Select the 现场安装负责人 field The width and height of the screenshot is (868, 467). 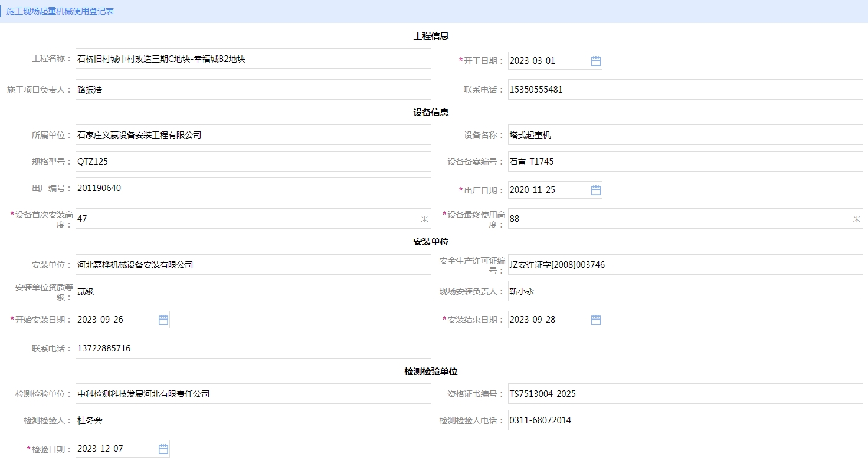[x=685, y=291]
